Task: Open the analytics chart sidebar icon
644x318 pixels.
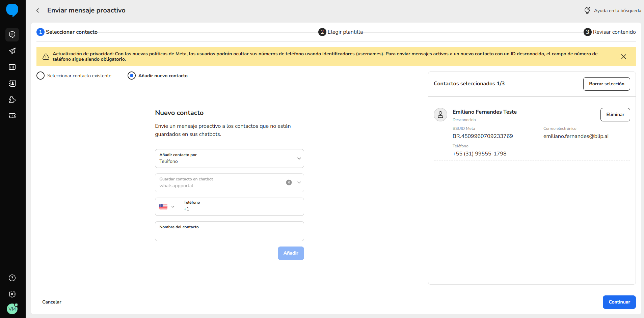Action: coord(12,67)
